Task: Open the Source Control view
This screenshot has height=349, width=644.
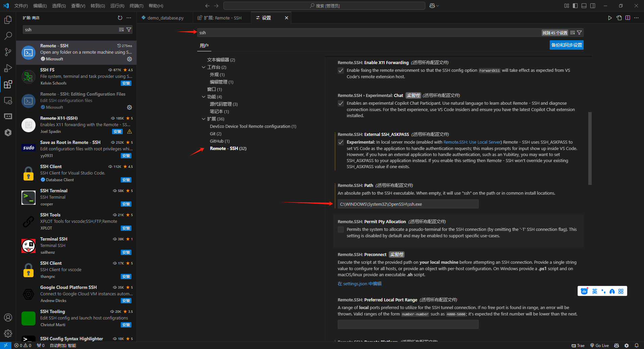Action: [8, 52]
